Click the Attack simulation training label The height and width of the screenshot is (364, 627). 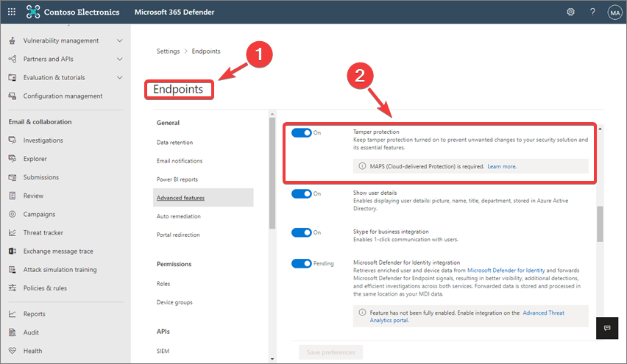point(60,270)
